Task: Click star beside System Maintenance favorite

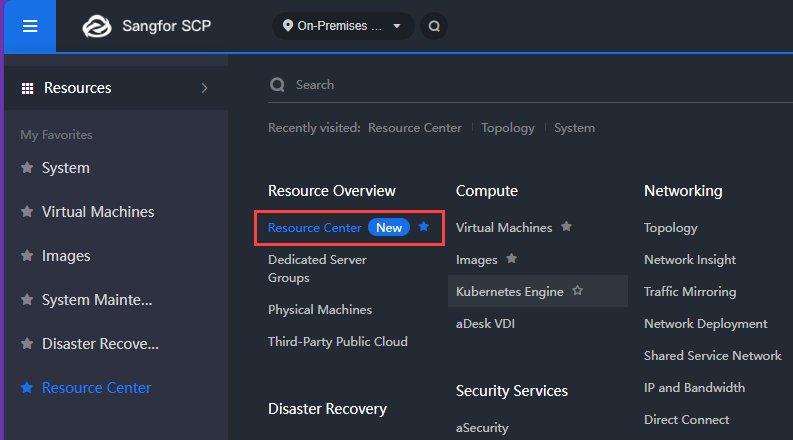Action: [27, 299]
